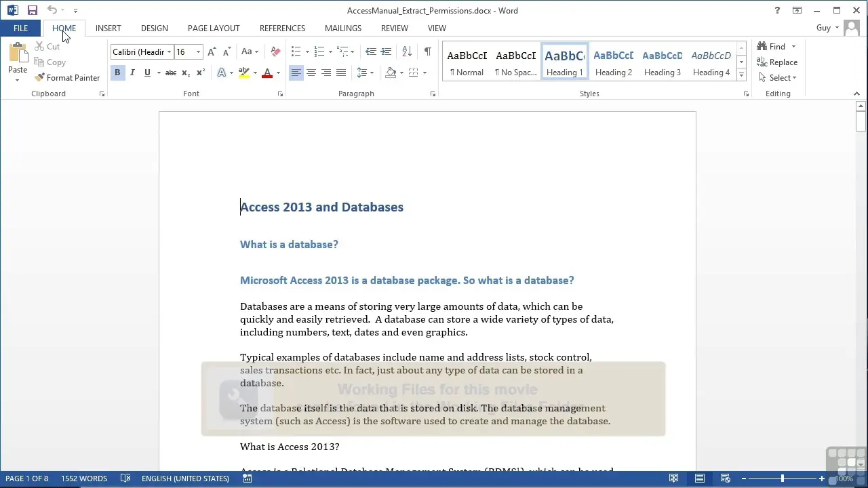This screenshot has width=868, height=488.
Task: Clear all formatting using the eraser icon
Action: click(275, 52)
